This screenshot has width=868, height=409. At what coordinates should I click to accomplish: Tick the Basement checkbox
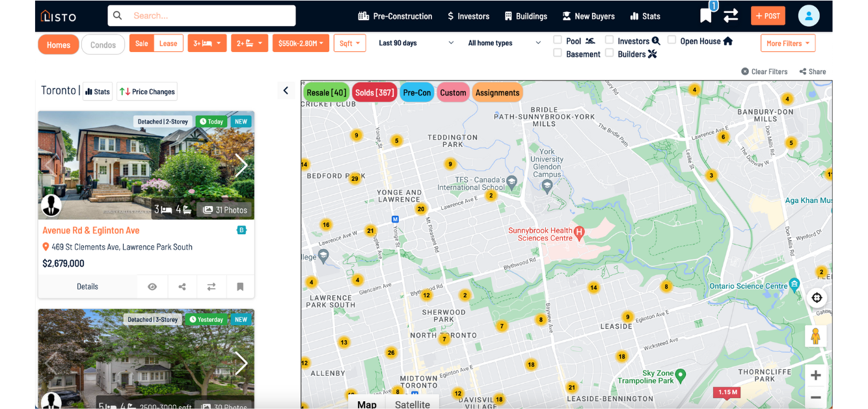click(558, 53)
